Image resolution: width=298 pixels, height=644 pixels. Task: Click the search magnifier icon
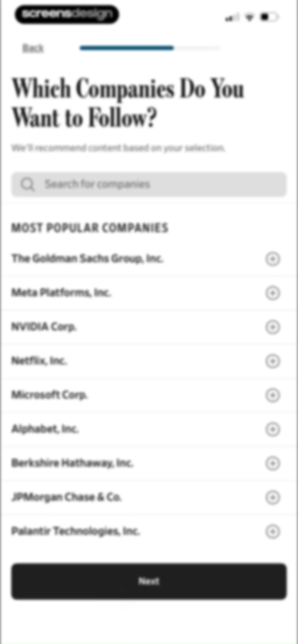pyautogui.click(x=27, y=185)
